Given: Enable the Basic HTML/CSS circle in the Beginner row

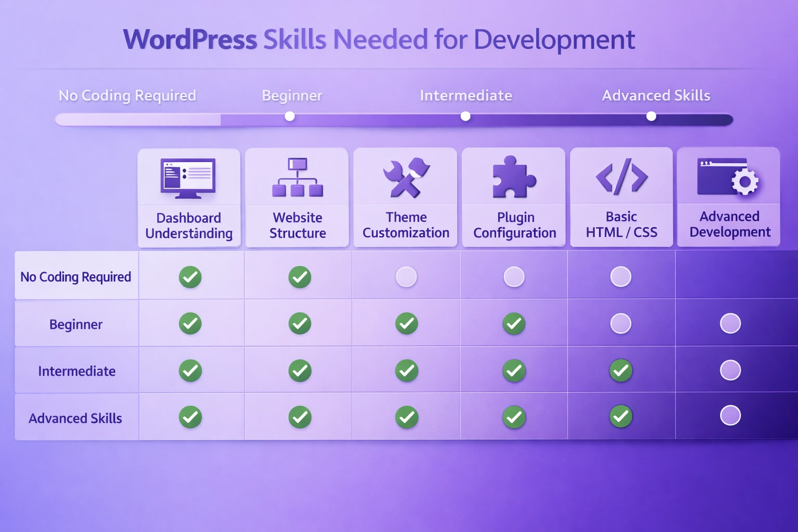Looking at the screenshot, I should coord(621,323).
